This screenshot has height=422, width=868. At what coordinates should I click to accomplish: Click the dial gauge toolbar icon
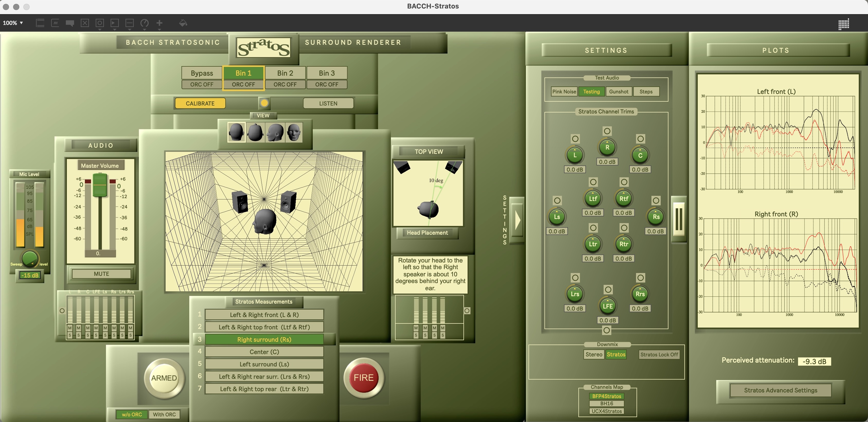[x=145, y=23]
